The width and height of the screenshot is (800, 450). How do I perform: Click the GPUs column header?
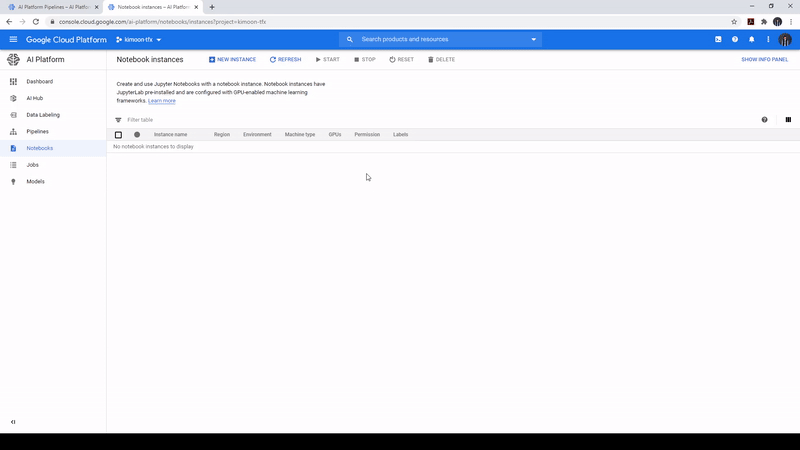(335, 135)
